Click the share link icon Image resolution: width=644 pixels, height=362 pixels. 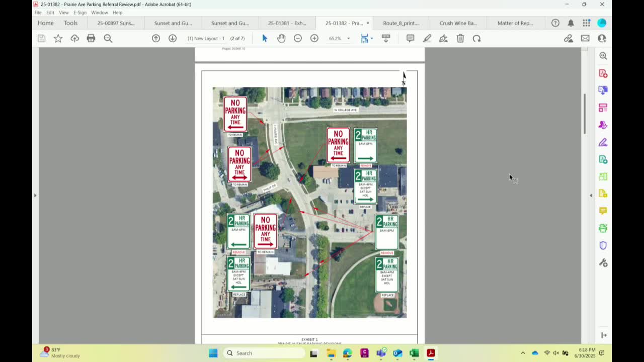click(569, 38)
